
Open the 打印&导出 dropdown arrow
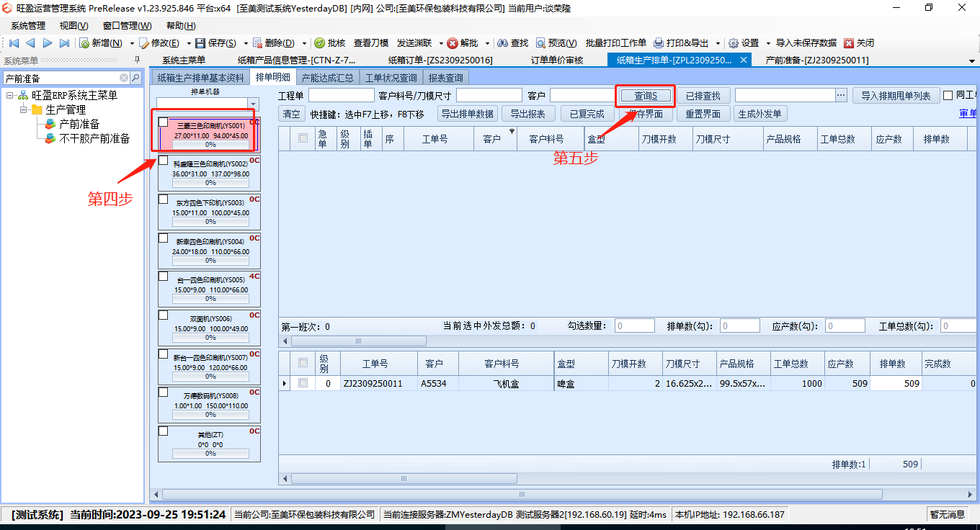[x=717, y=43]
